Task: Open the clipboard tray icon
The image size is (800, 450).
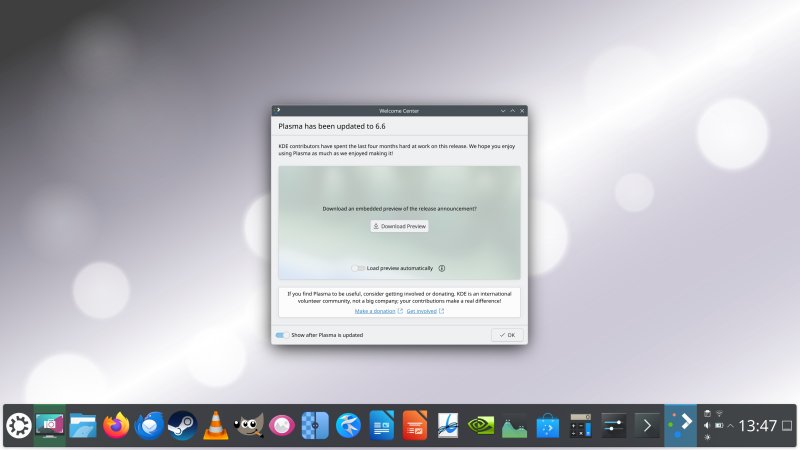Action: click(707, 413)
